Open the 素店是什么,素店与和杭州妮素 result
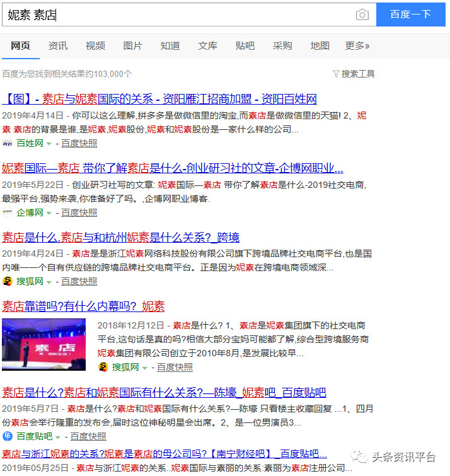Screen dimensions: 450x476 click(x=121, y=237)
